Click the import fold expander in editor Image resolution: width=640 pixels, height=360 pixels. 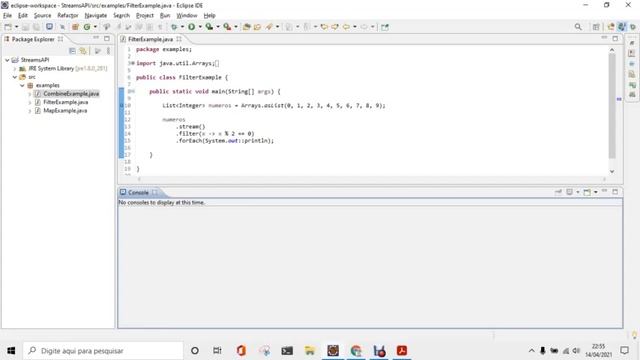132,63
